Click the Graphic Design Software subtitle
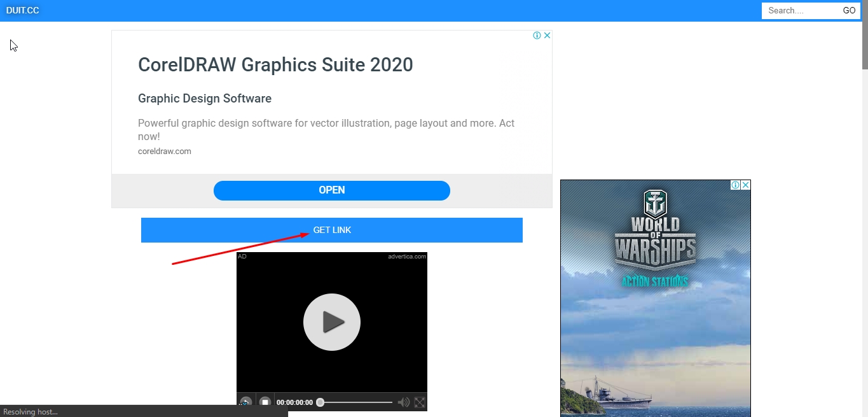This screenshot has width=868, height=417. click(x=205, y=99)
